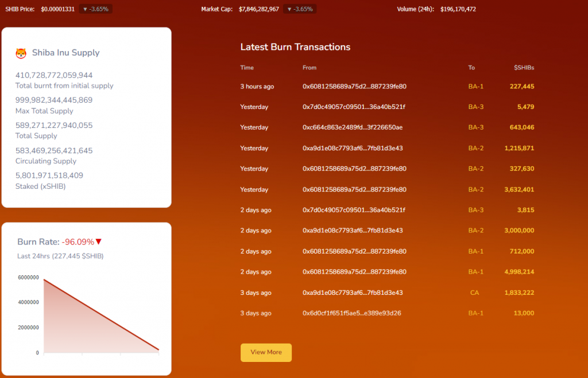Viewport: 588px width, 378px height.
Task: Click the Time column header
Action: pyautogui.click(x=247, y=68)
